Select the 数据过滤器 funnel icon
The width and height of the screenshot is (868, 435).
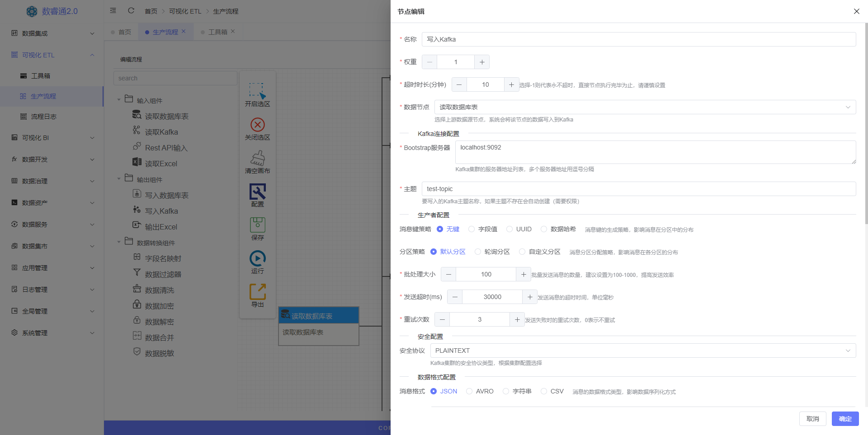click(x=137, y=272)
